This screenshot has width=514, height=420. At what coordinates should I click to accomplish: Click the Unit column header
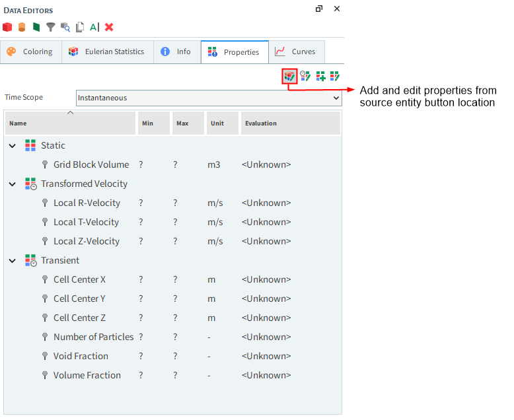tap(223, 123)
